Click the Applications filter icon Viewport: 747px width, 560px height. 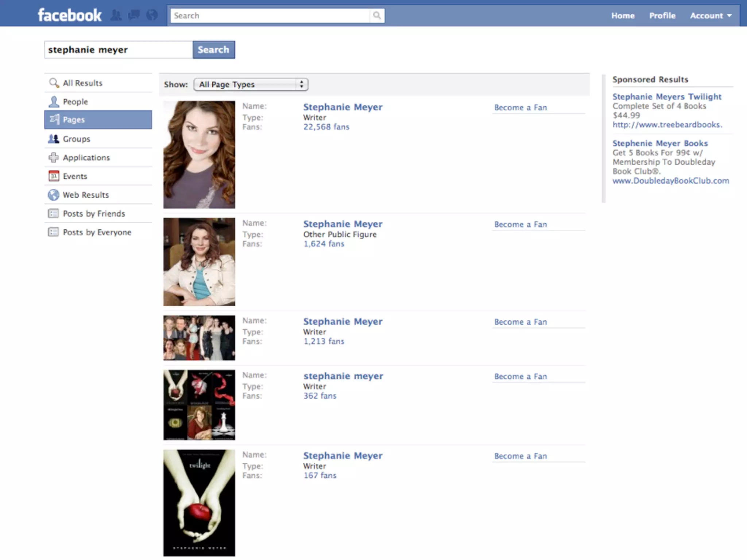click(x=54, y=157)
